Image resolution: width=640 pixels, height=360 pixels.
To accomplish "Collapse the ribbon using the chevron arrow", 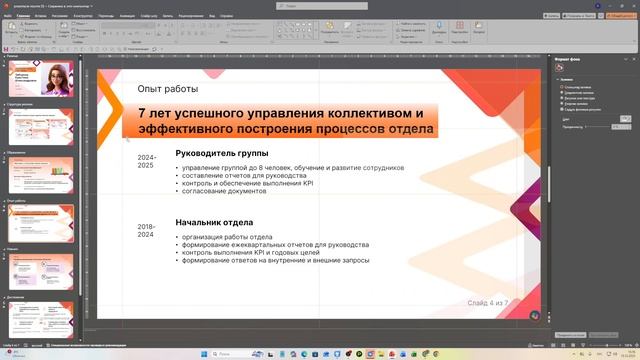I will pyautogui.click(x=634, y=42).
